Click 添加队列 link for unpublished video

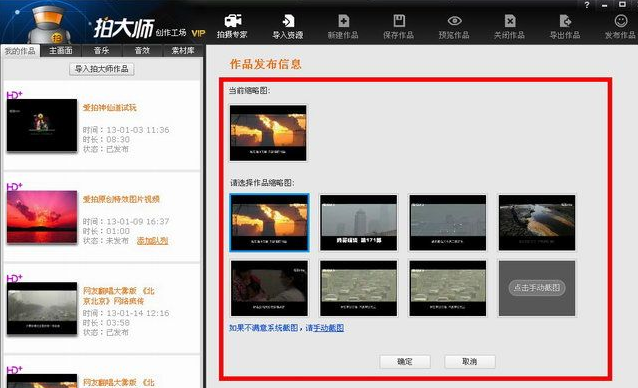pyautogui.click(x=152, y=241)
